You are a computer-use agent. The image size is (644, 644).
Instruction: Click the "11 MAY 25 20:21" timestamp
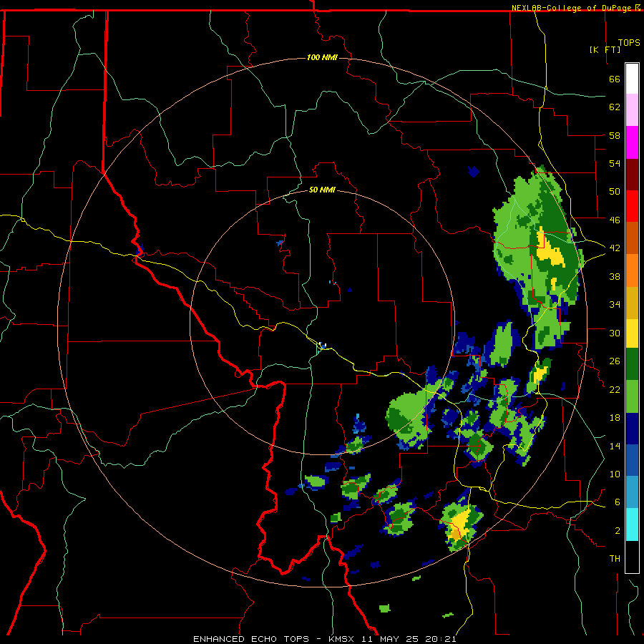point(409,639)
